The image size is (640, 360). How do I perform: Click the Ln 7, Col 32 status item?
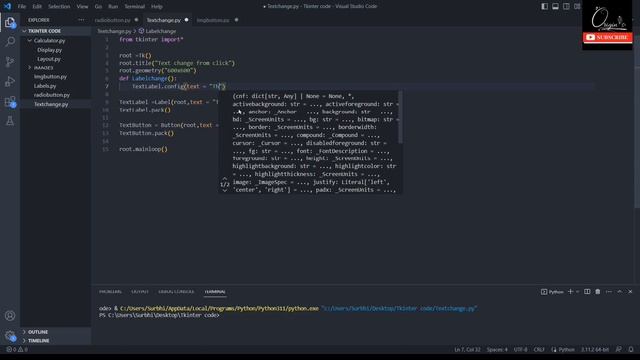[467, 349]
